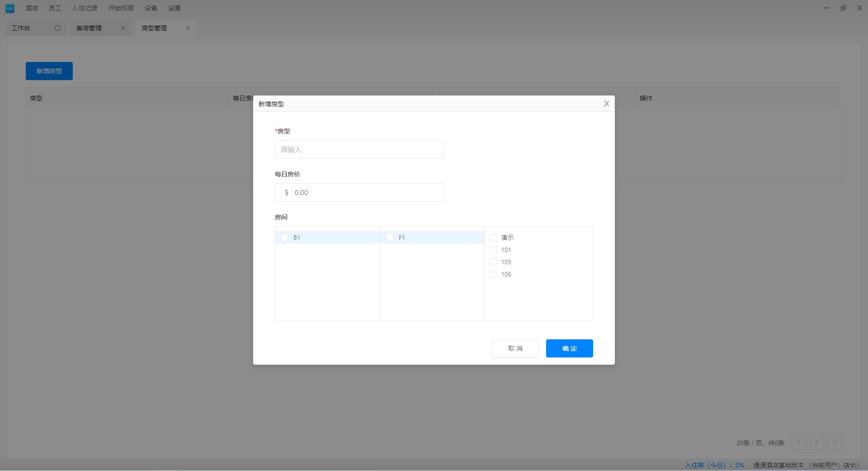Viewport: 868px width, 471px height.
Task: Check the B1 building checkbox
Action: (x=284, y=238)
